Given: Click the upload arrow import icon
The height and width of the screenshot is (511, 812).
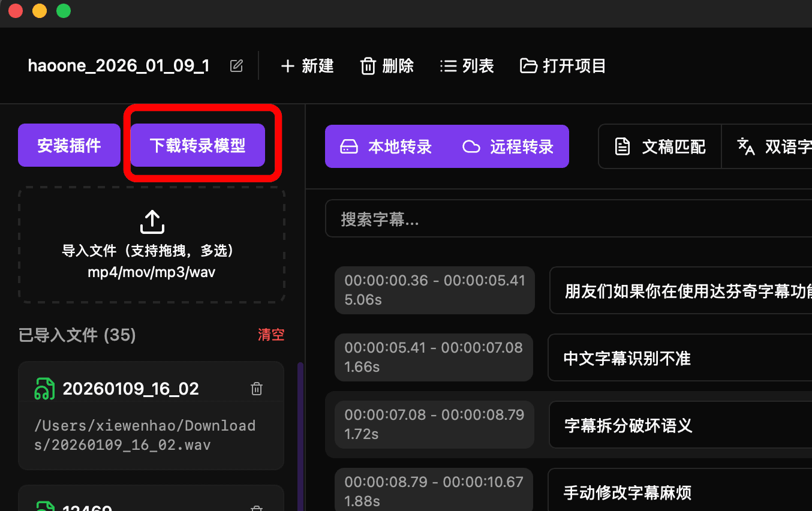Looking at the screenshot, I should (152, 221).
